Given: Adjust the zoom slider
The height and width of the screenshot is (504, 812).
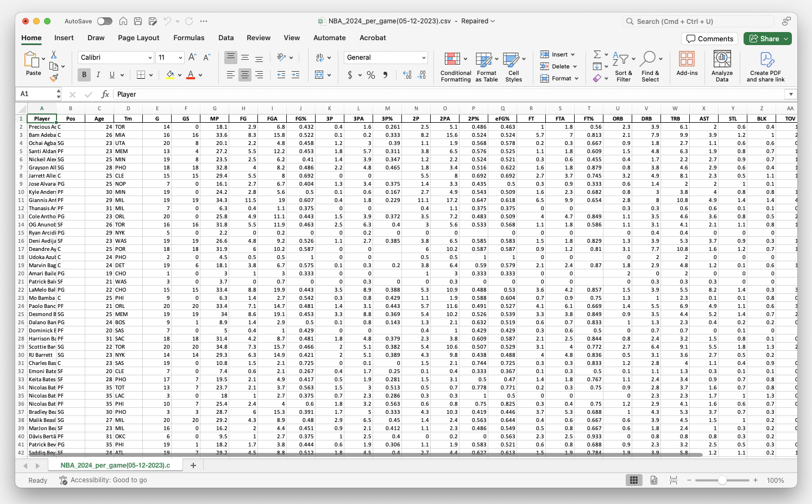Looking at the screenshot, I should (x=722, y=480).
